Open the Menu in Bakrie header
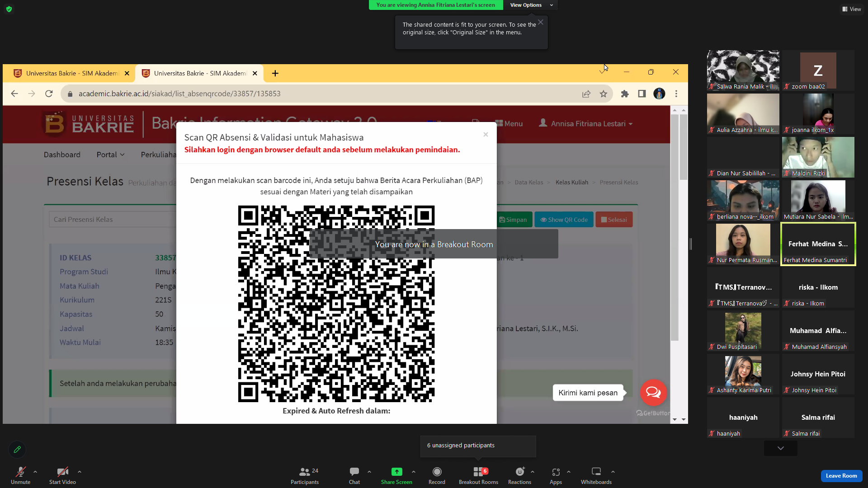Screen dimensions: 868x488 click(509, 123)
